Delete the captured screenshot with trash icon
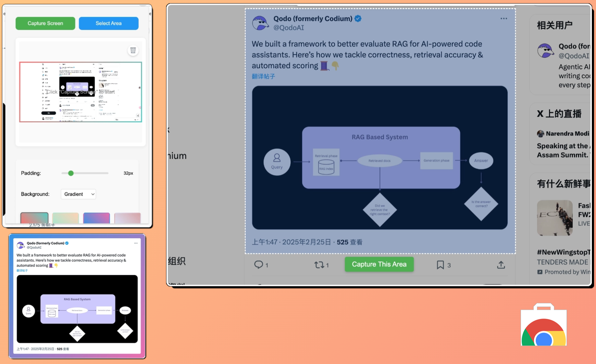Image resolution: width=596 pixels, height=364 pixels. (133, 50)
